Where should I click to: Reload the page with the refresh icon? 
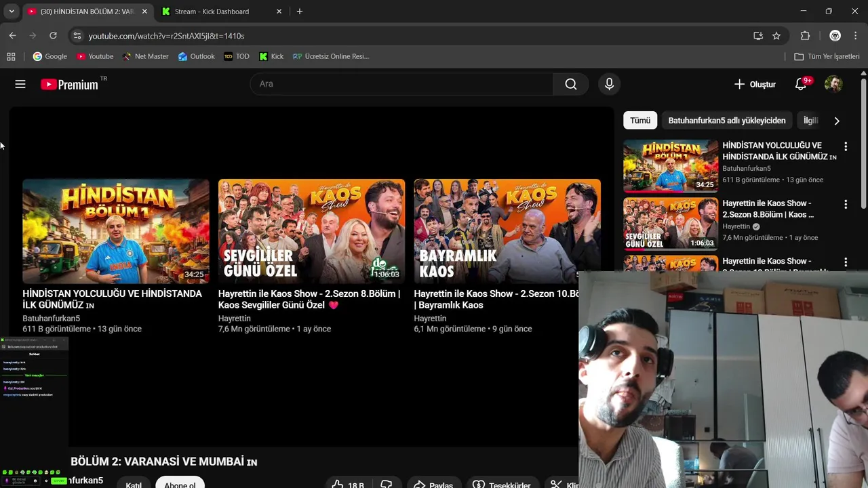53,35
